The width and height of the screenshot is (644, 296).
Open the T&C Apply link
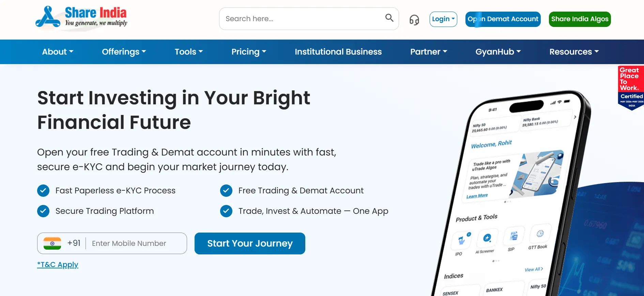[58, 265]
